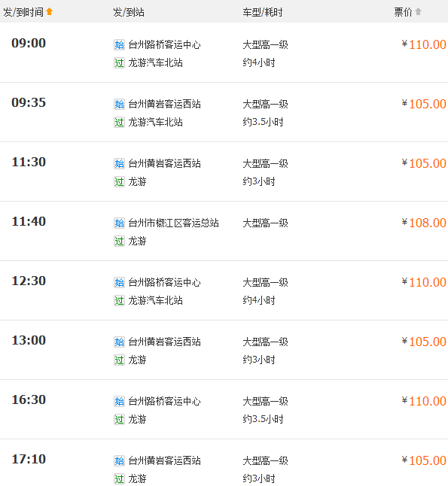Click the 过 icon in the 09:00 row
Viewport: 448px width, 486px height.
(x=119, y=63)
